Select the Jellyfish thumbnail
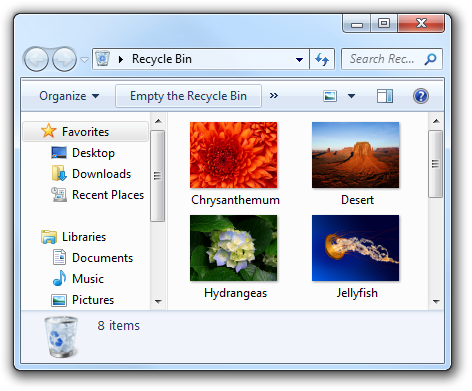Screen dimensions: 472x391 (355, 248)
